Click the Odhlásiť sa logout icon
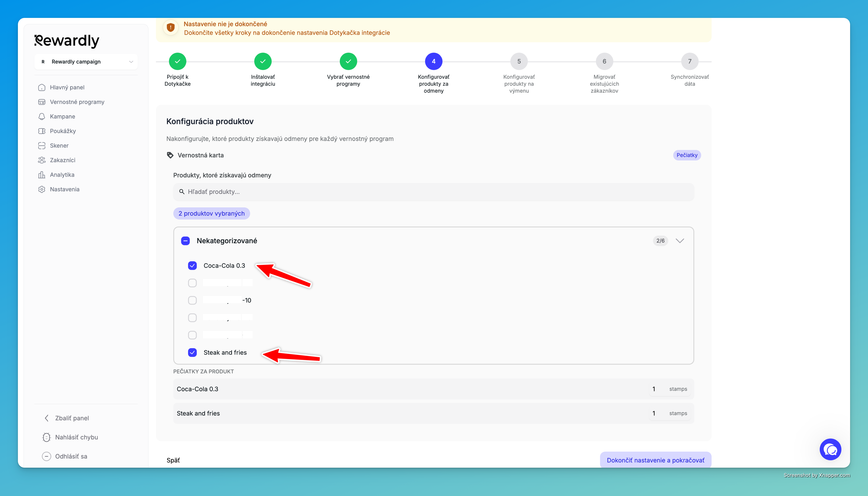Screen dimensions: 868x496 [x=47, y=456]
